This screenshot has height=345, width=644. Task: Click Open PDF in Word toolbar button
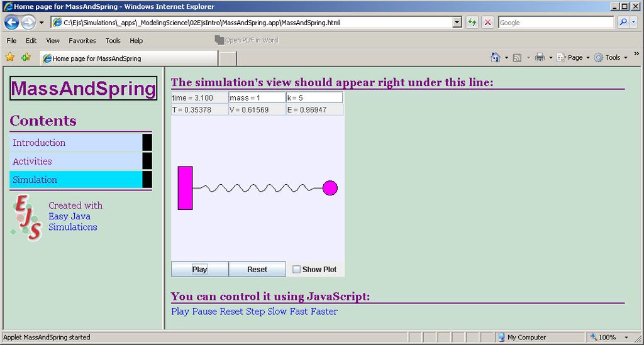(x=247, y=40)
